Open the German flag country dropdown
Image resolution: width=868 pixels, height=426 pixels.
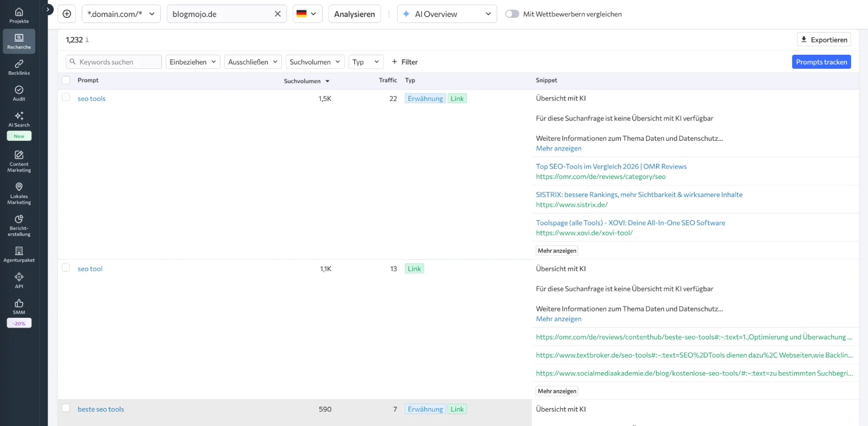point(307,14)
